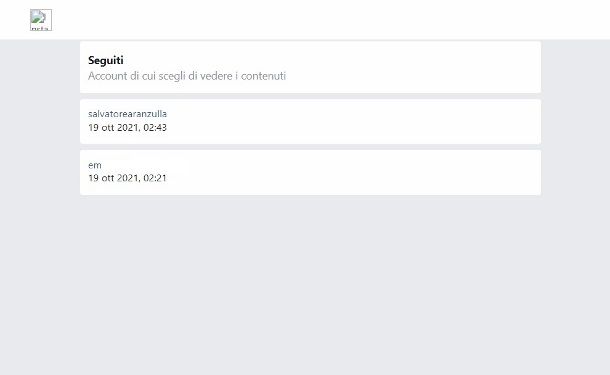The height and width of the screenshot is (375, 610).
Task: Click the word Account in the subtitle
Action: (108, 76)
